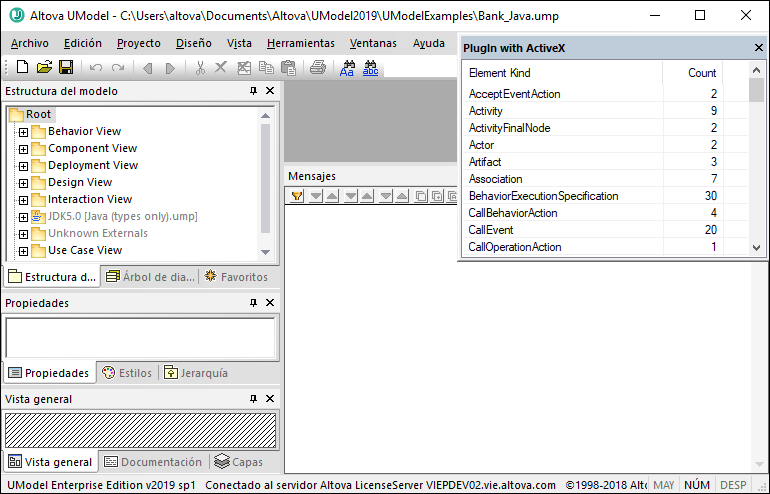Image resolution: width=770 pixels, height=494 pixels.
Task: Open Find with binoculars Aa icon
Action: [x=347, y=68]
